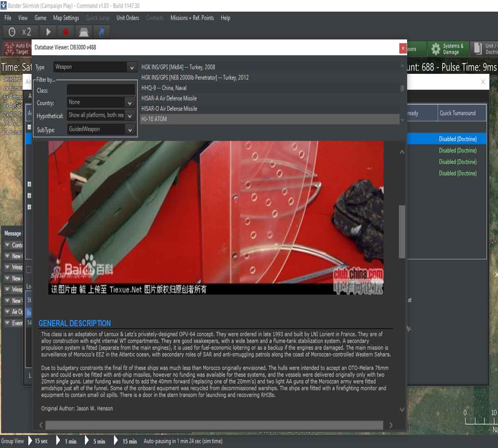
Task: Click the Auto Engage Target sidebar icon
Action: pyautogui.click(x=8, y=49)
